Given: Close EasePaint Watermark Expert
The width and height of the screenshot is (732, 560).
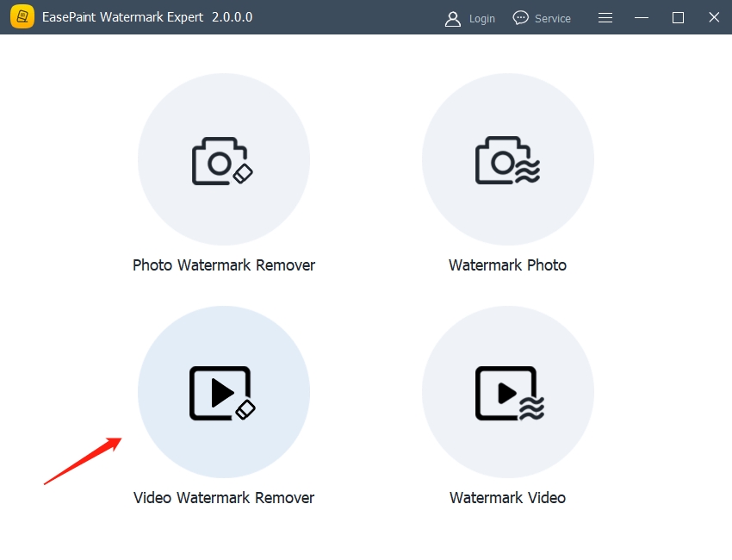Looking at the screenshot, I should [713, 17].
